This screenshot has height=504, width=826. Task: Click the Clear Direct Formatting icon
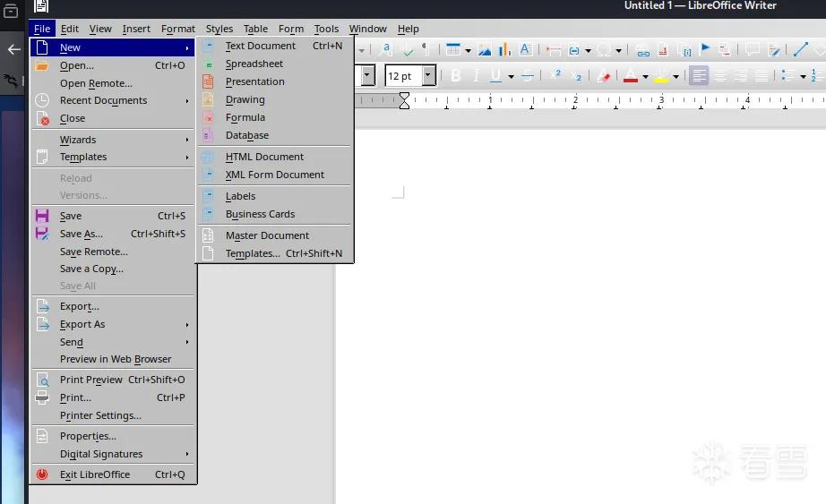[x=604, y=76]
